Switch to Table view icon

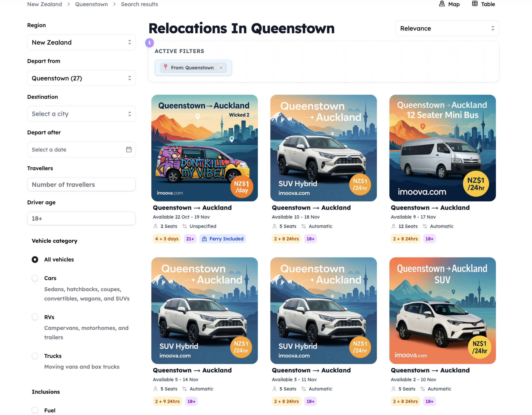coord(475,4)
